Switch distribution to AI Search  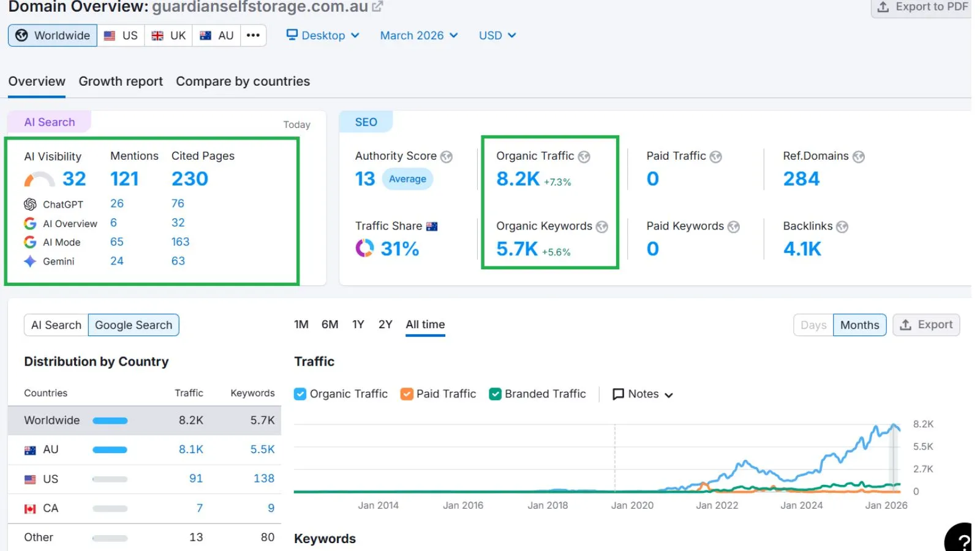click(56, 325)
